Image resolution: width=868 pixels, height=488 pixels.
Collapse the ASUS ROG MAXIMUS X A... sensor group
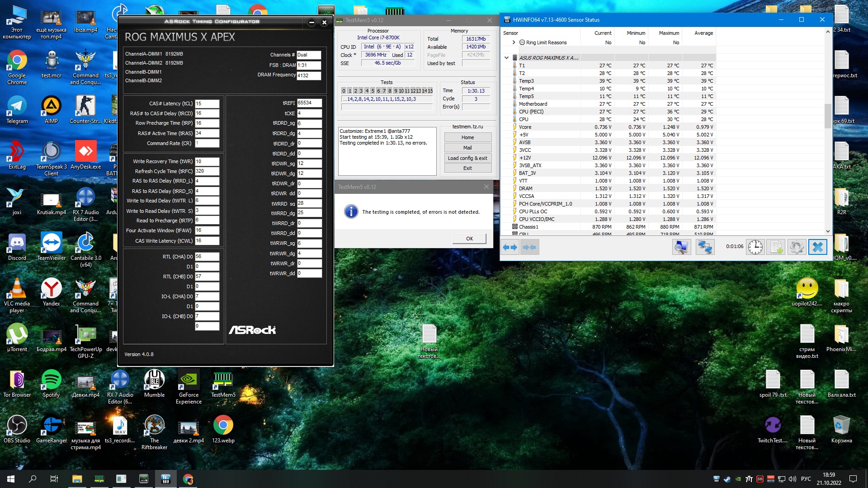(506, 58)
